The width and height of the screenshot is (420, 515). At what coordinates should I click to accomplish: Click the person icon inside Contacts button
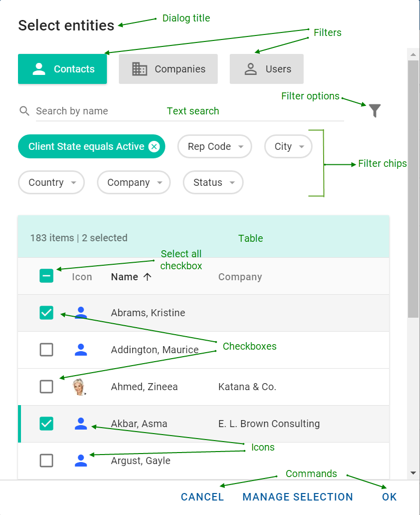40,69
